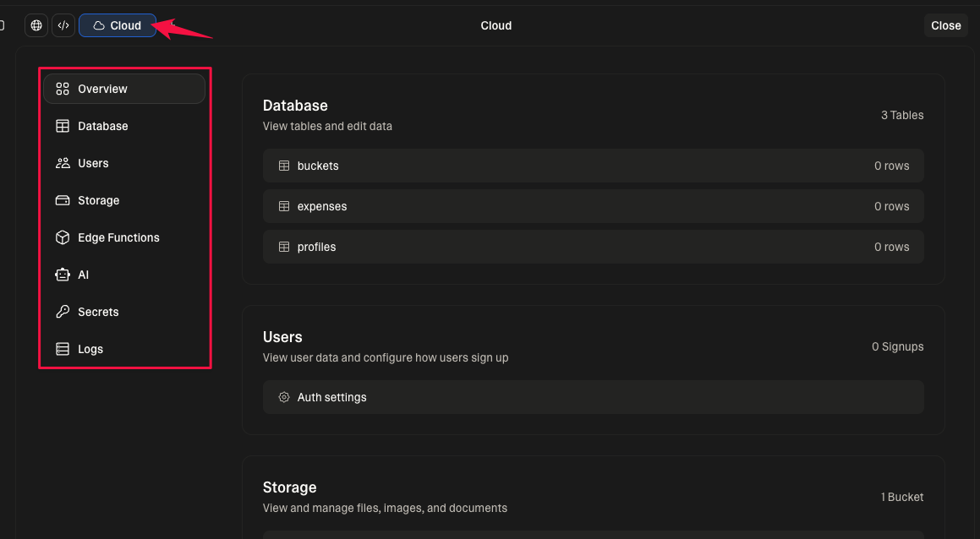Open the AI section via its sidebar icon
Image resolution: width=980 pixels, height=539 pixels.
62,274
